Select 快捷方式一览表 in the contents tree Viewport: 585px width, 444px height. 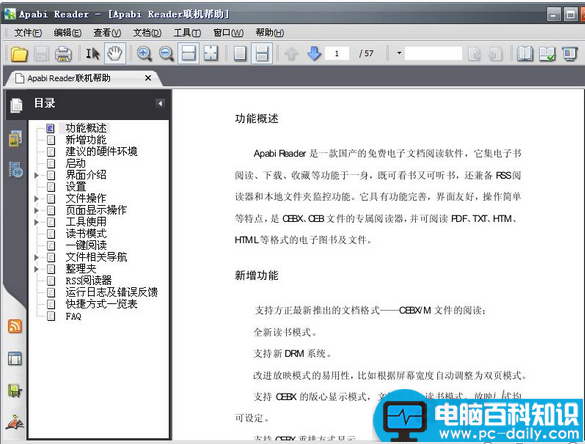(x=101, y=304)
